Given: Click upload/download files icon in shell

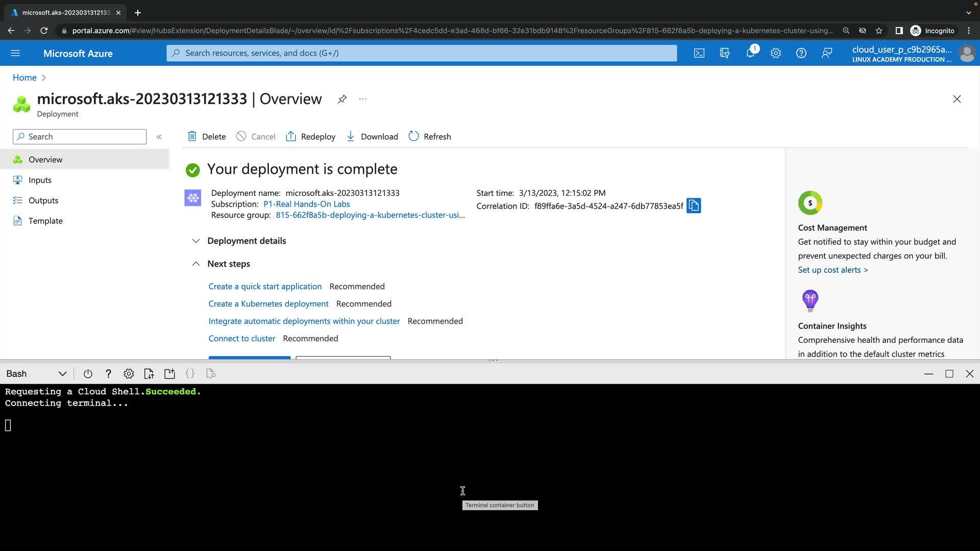Looking at the screenshot, I should point(149,374).
